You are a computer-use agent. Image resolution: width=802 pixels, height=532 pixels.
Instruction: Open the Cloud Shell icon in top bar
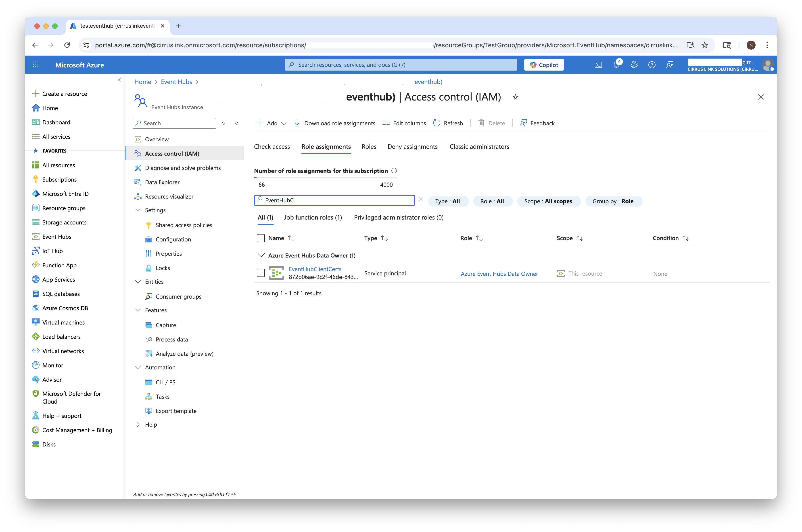(x=598, y=65)
